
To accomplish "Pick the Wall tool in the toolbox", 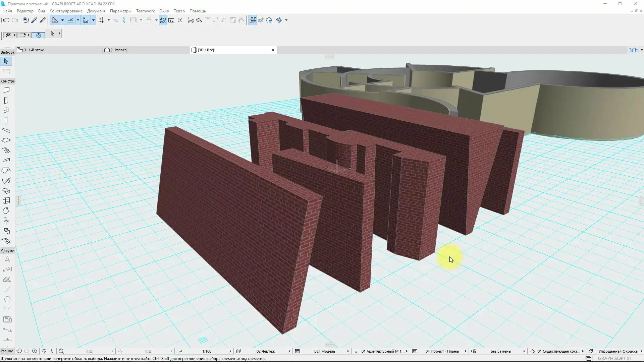I will point(6,90).
